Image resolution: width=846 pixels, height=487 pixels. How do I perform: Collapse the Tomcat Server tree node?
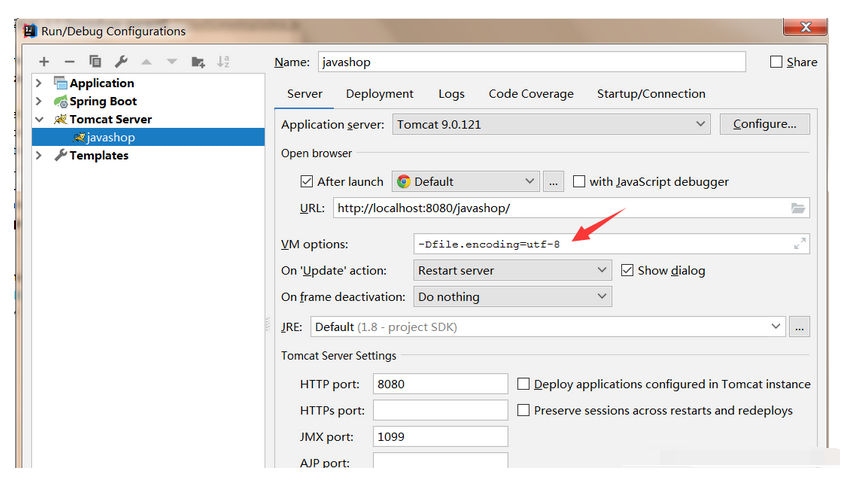coord(39,119)
